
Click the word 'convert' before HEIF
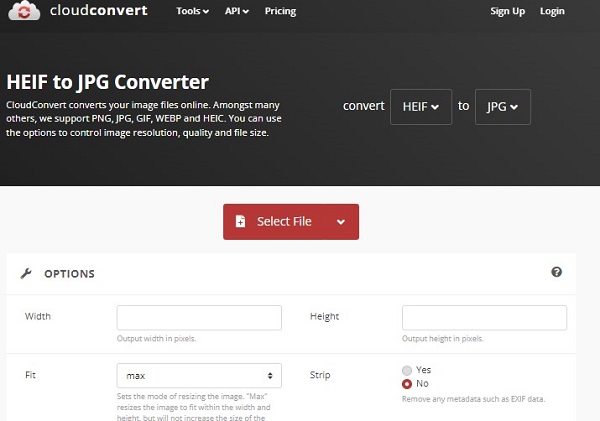click(x=364, y=106)
